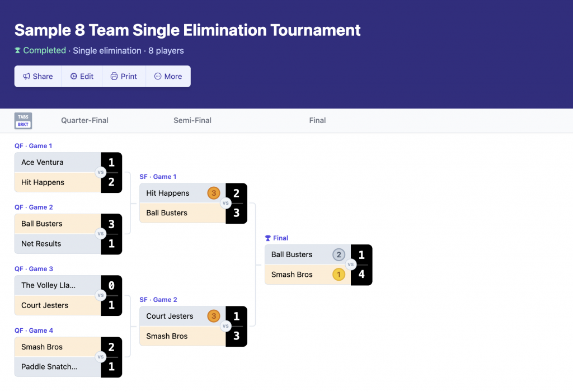Viewport: 573px width, 392px height.
Task: Expand the More options menu
Action: [168, 77]
